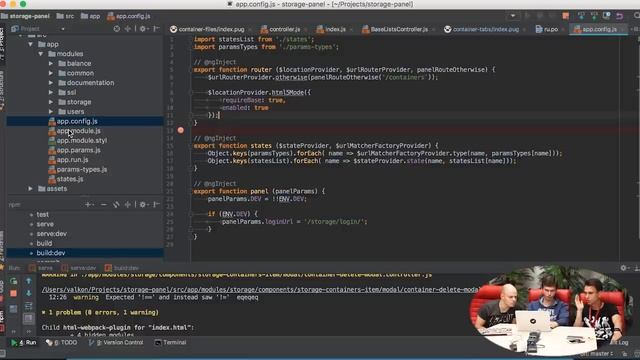Expand the balance folder
This screenshot has height=360, width=640.
[x=51, y=63]
